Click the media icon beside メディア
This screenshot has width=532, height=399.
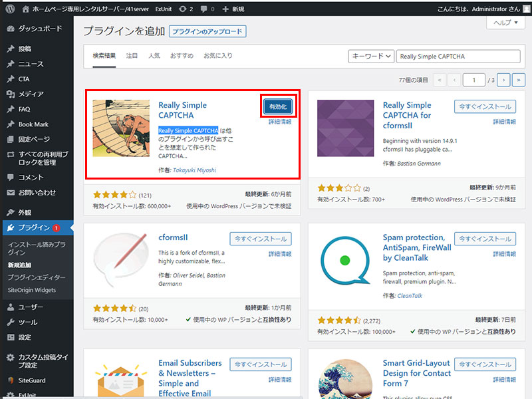[x=10, y=94]
